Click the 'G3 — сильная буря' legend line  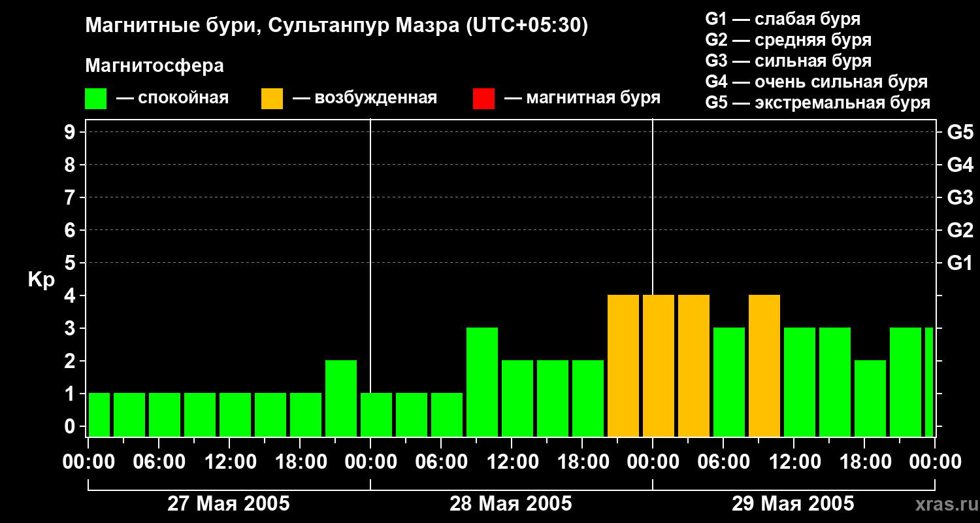(x=789, y=61)
